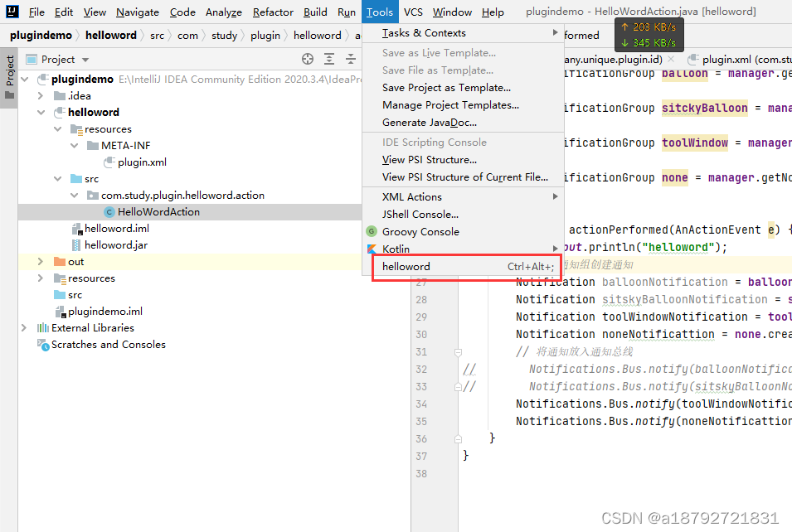Viewport: 792px width, 532px height.
Task: Collapse the helloword module node
Action: pyautogui.click(x=41, y=112)
